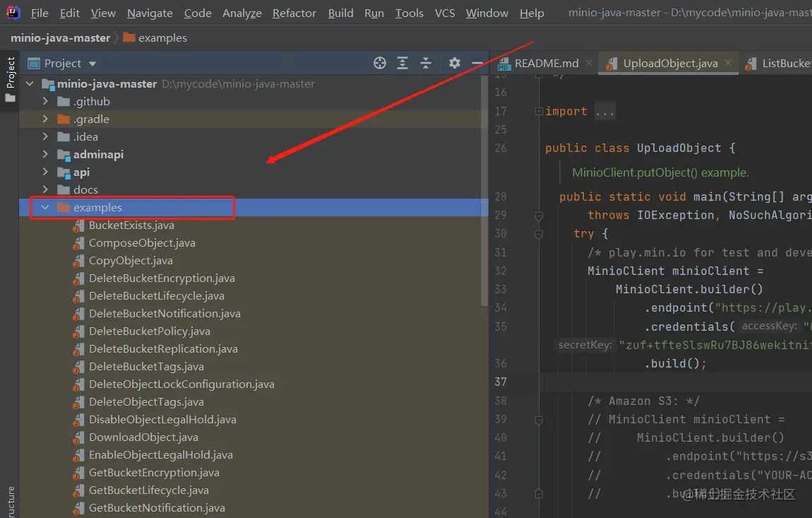This screenshot has height=518, width=812.
Task: Open the Tools menu
Action: [x=409, y=13]
